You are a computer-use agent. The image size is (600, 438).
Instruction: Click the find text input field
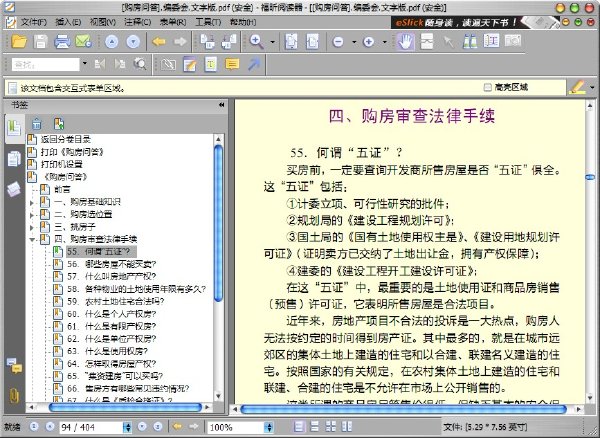pos(46,64)
